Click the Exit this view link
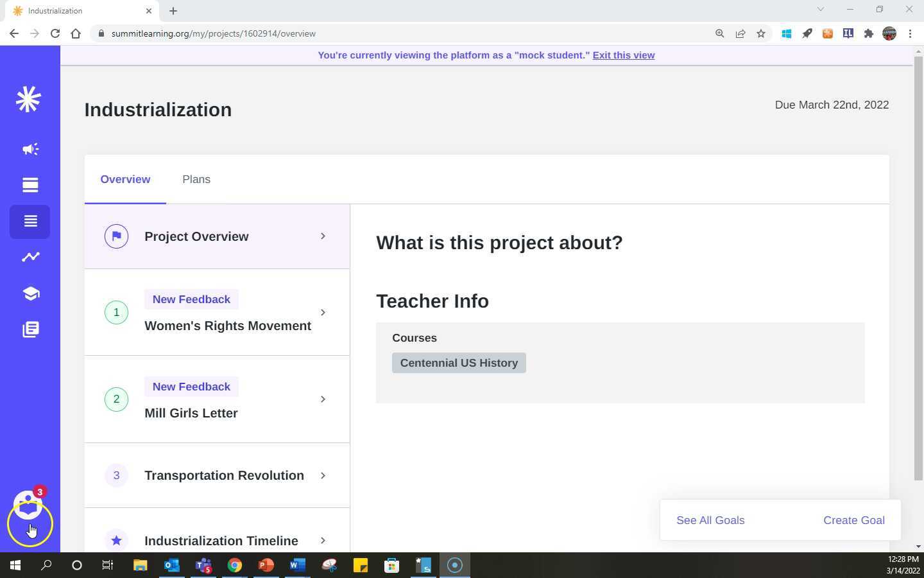Screen dimensions: 924x578 [x=623, y=55]
